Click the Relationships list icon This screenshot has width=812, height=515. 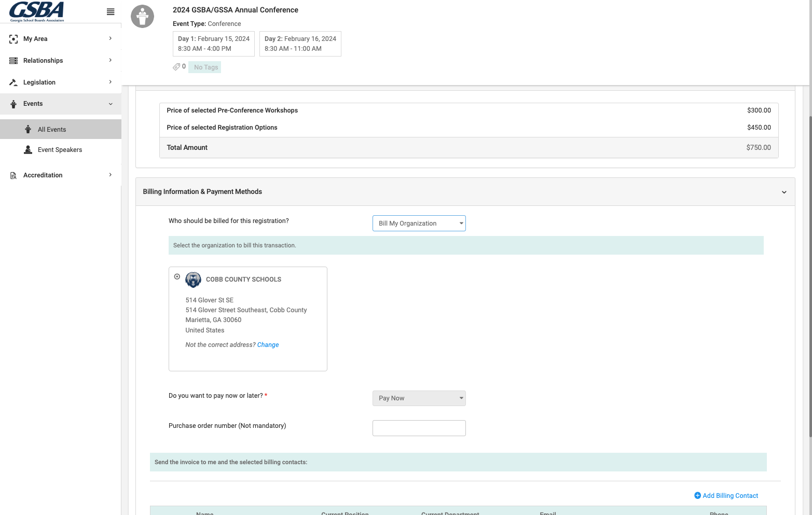13,61
